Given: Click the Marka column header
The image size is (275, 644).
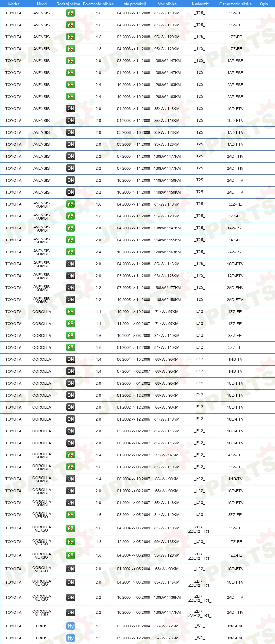Looking at the screenshot, I should (x=14, y=4).
